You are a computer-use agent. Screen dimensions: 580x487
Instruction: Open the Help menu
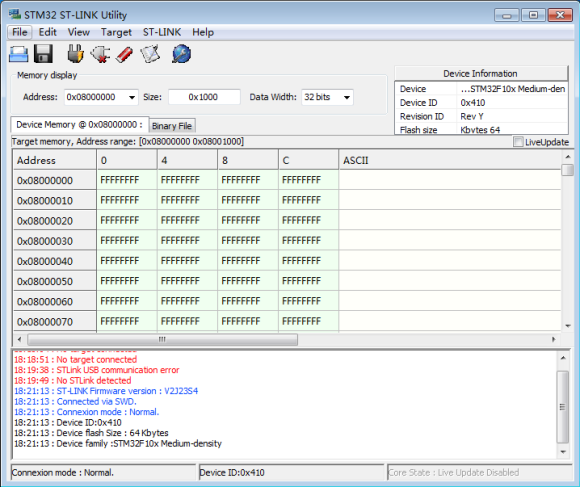pyautogui.click(x=203, y=32)
